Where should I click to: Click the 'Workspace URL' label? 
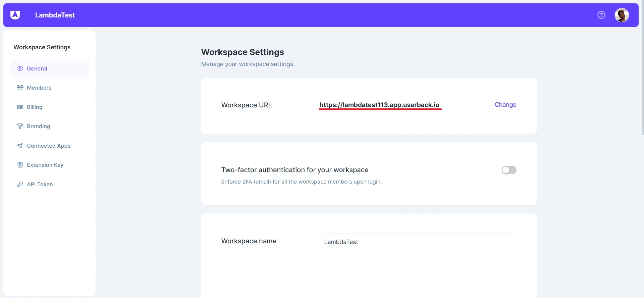[x=247, y=105]
